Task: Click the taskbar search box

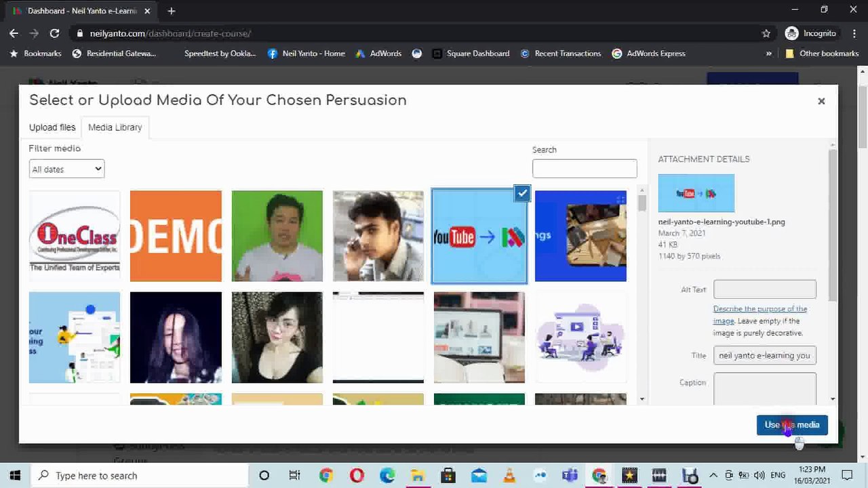Action: [140, 475]
